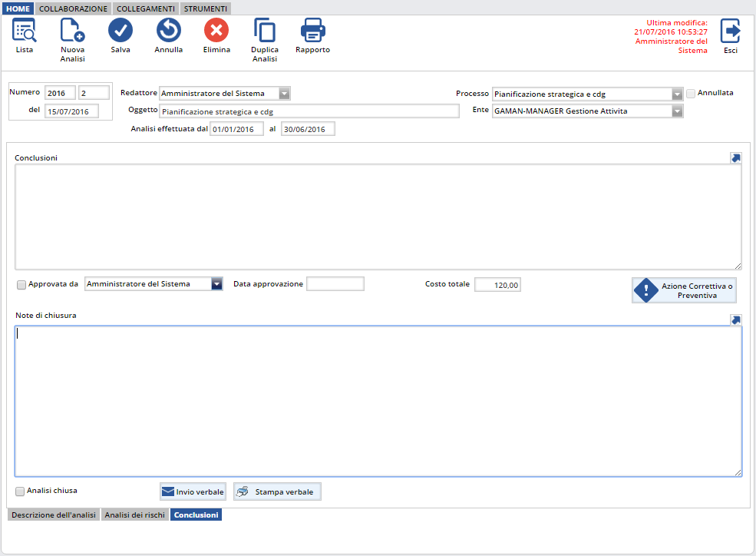Tick the Approvata da checkbox

point(21,285)
